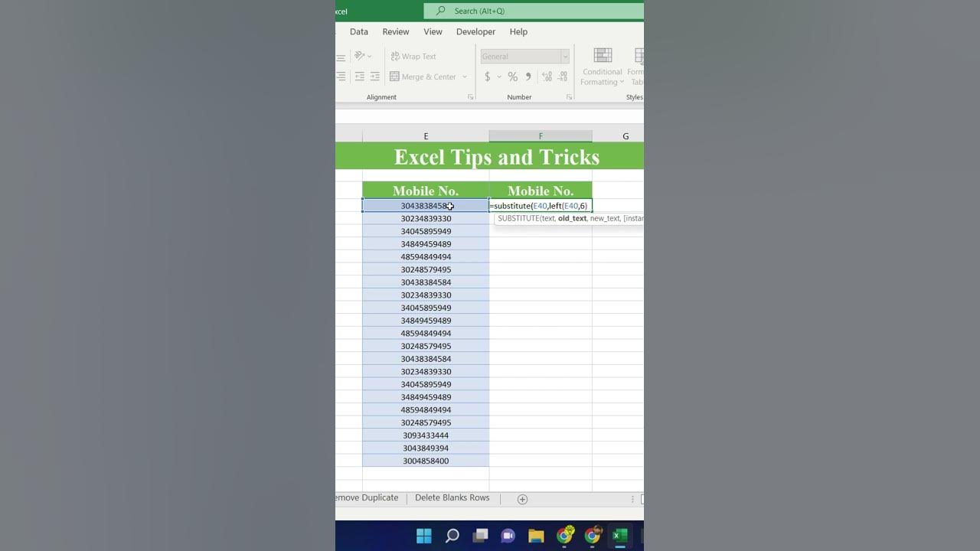Click the Search (Alt+Q) box
Screen dimensions: 980x551
pos(534,11)
